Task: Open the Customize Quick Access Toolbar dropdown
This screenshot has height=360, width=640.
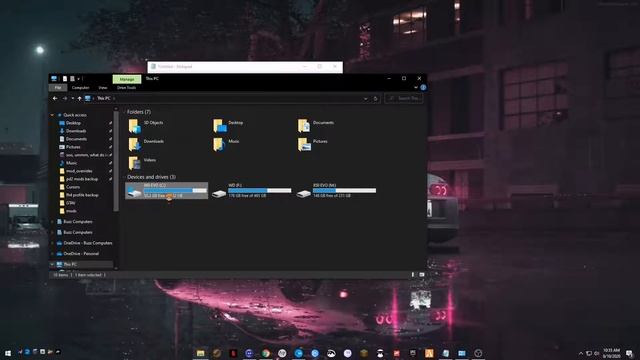Action: pos(78,79)
